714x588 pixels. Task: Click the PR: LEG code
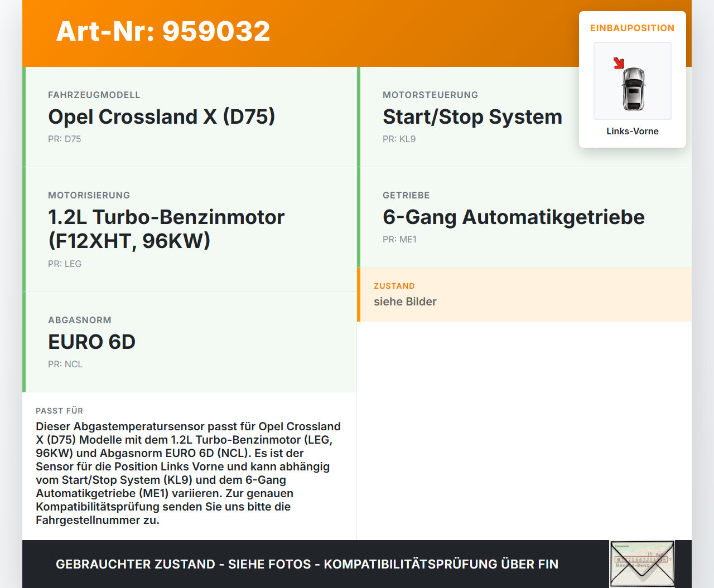tap(65, 264)
